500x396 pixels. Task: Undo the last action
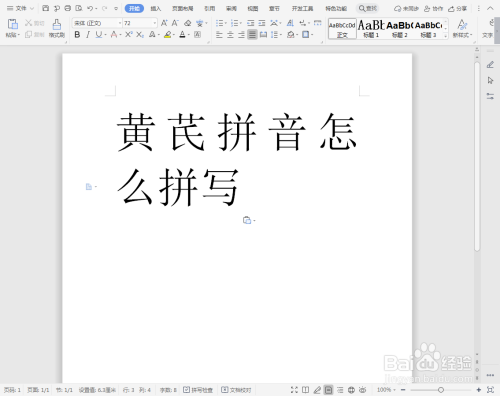tap(90, 8)
